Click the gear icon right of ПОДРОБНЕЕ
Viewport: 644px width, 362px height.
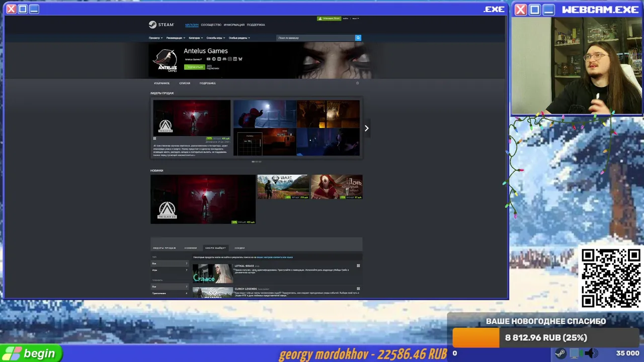(358, 83)
